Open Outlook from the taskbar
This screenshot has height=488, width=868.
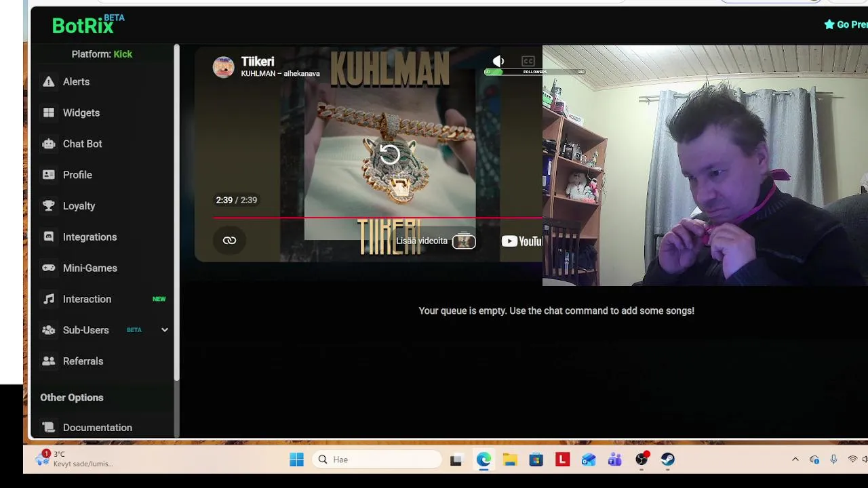pyautogui.click(x=589, y=460)
